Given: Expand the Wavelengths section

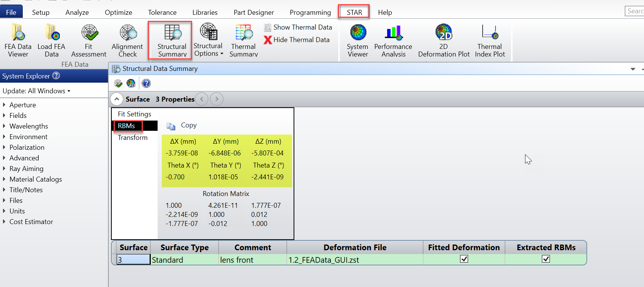Looking at the screenshot, I should coord(4,126).
